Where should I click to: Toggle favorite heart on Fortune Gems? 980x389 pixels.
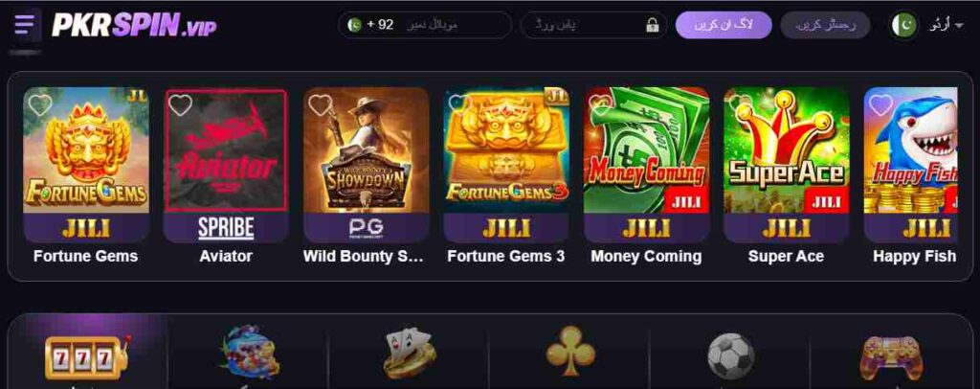click(x=40, y=104)
